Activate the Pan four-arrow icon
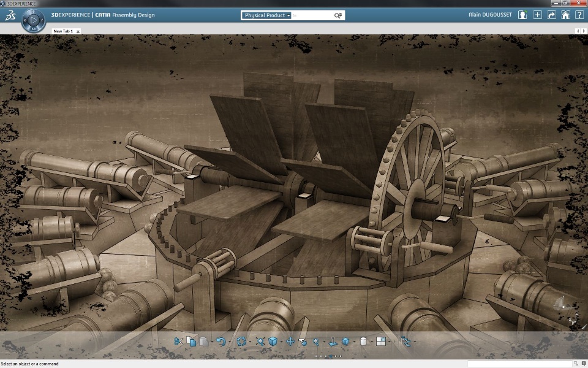Image resolution: width=588 pixels, height=368 pixels. click(x=290, y=342)
